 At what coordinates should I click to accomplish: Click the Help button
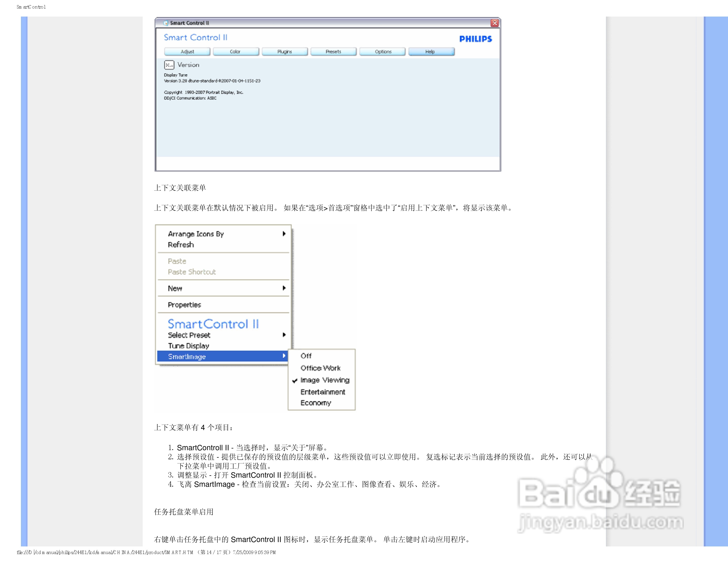[431, 51]
